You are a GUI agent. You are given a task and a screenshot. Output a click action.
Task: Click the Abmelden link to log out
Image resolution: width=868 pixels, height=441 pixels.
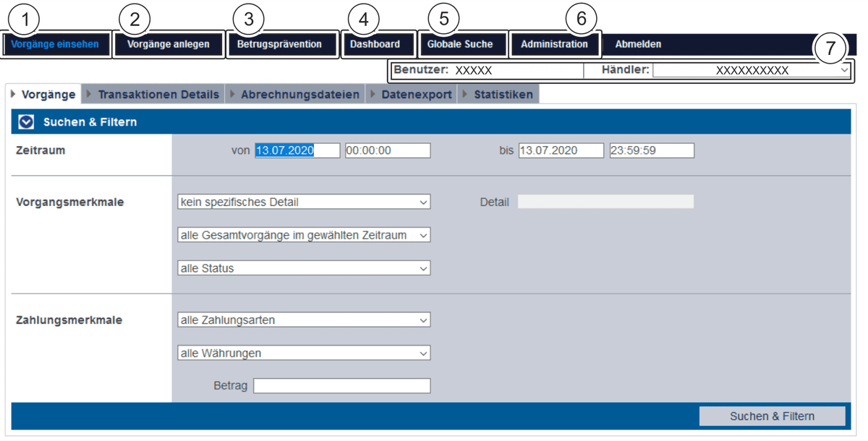click(x=637, y=44)
